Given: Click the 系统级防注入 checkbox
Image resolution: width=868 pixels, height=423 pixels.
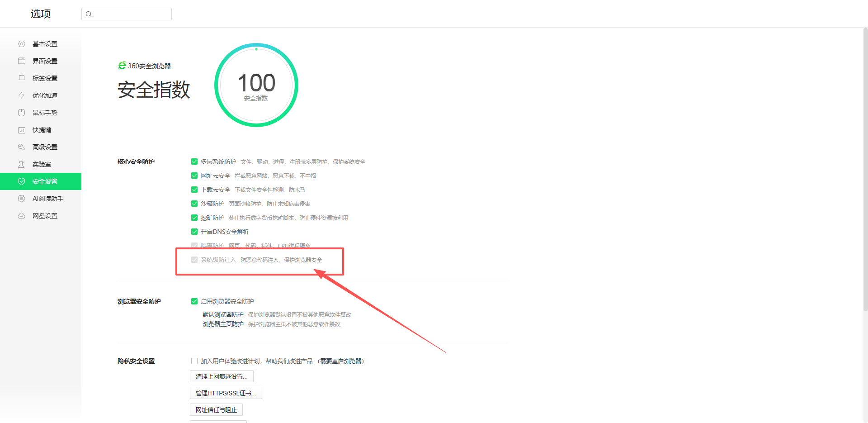Looking at the screenshot, I should 194,260.
